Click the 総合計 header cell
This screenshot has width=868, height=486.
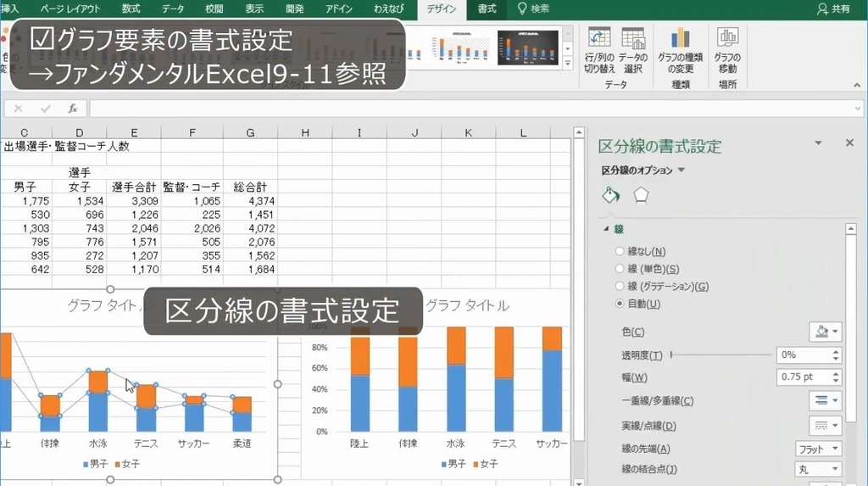pyautogui.click(x=250, y=187)
